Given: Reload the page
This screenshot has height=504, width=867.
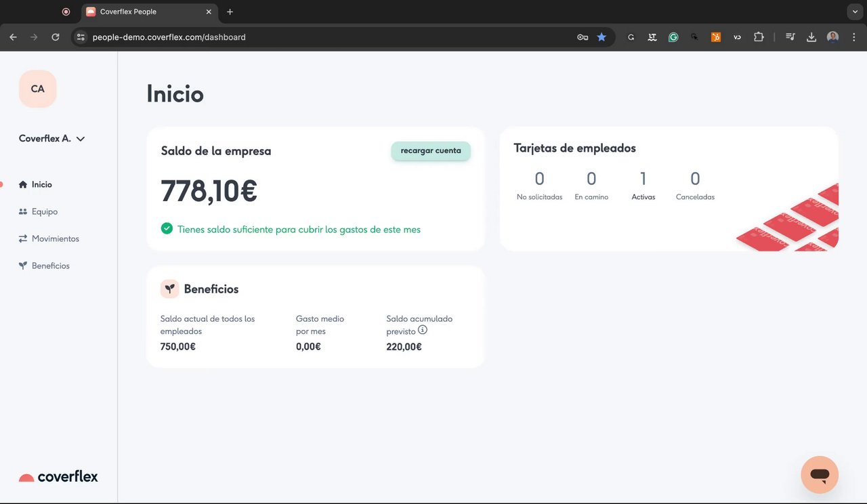Looking at the screenshot, I should [56, 37].
